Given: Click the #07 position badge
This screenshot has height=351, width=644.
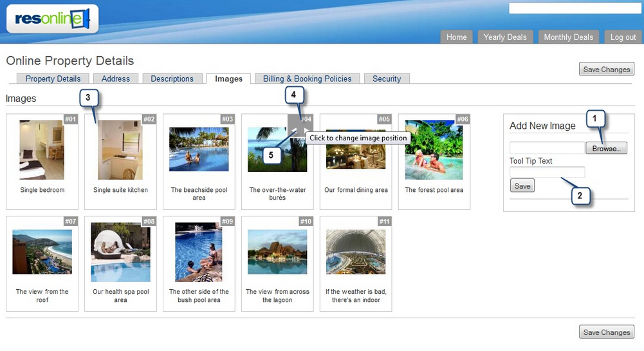Looking at the screenshot, I should point(71,221).
